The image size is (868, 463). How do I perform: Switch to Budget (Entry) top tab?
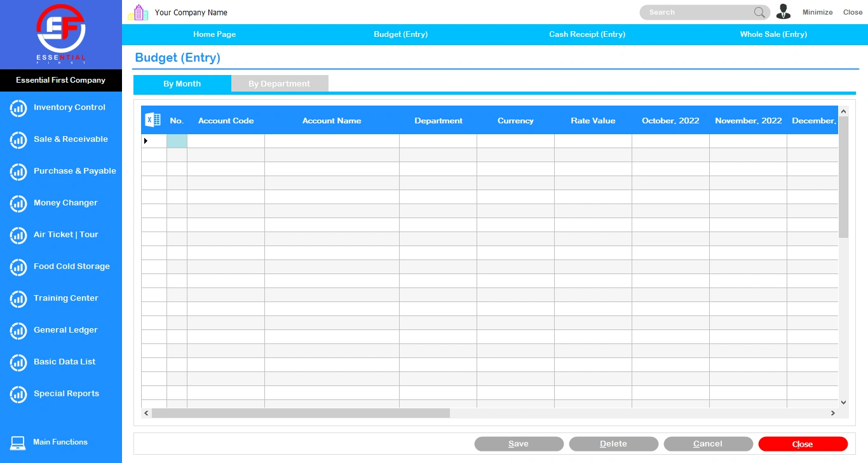(x=400, y=34)
